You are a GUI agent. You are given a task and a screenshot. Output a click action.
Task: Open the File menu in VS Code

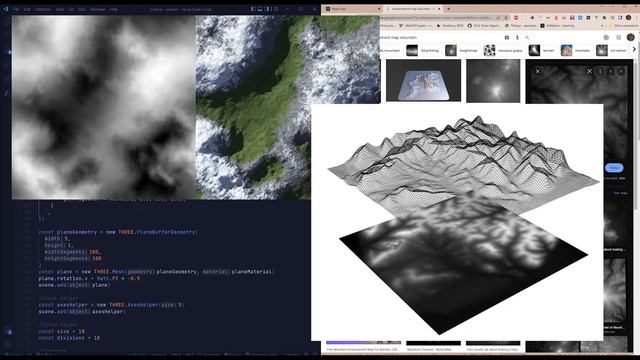[x=16, y=9]
